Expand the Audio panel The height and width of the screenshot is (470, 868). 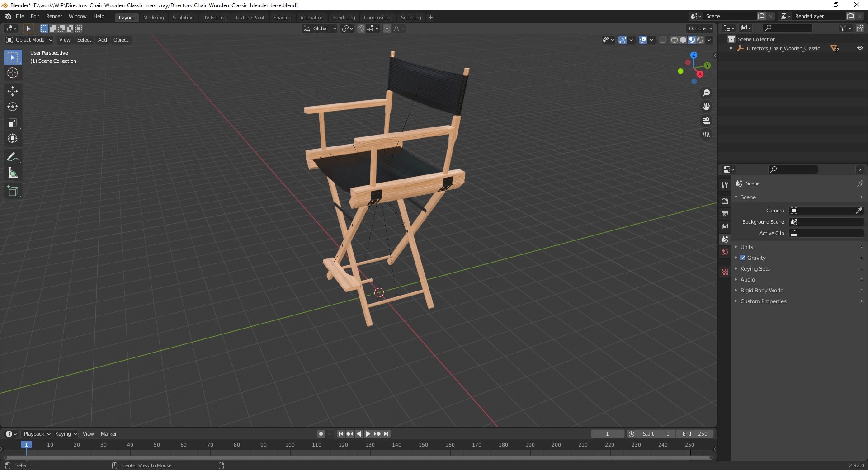tap(748, 279)
